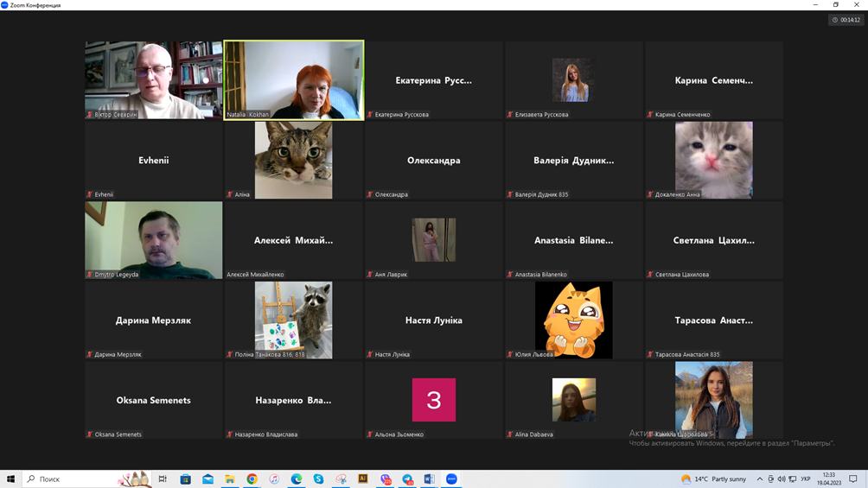Click the Zoom icon in taskbar
Viewport: 868px width, 488px height.
click(451, 478)
